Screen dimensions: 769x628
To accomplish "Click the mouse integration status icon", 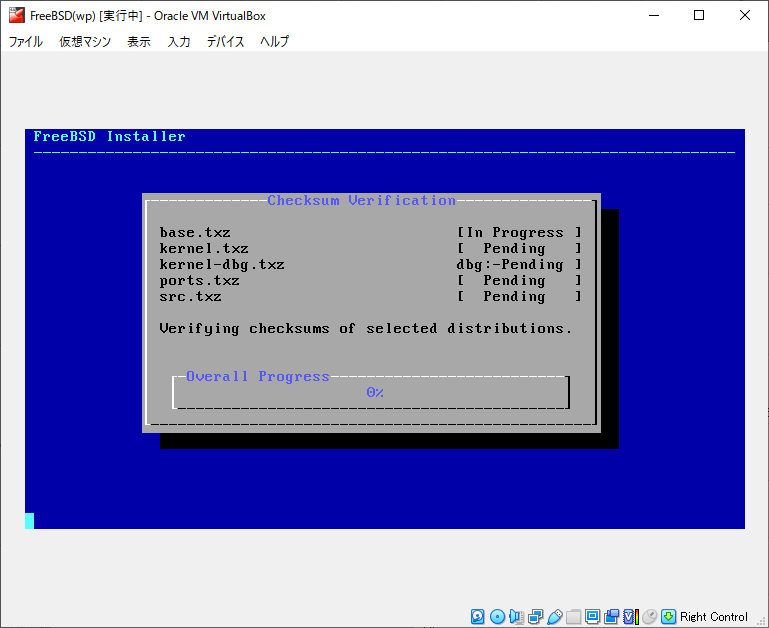I will [649, 616].
